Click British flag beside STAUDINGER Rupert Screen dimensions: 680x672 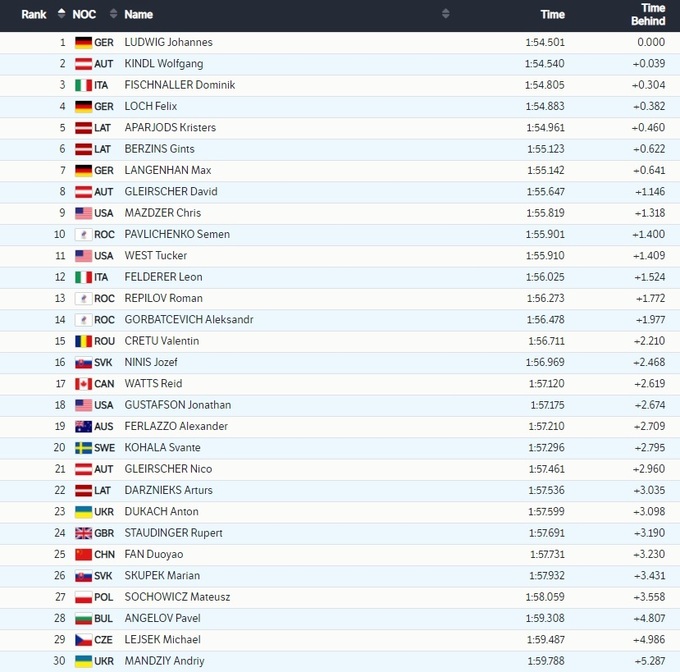click(x=83, y=533)
